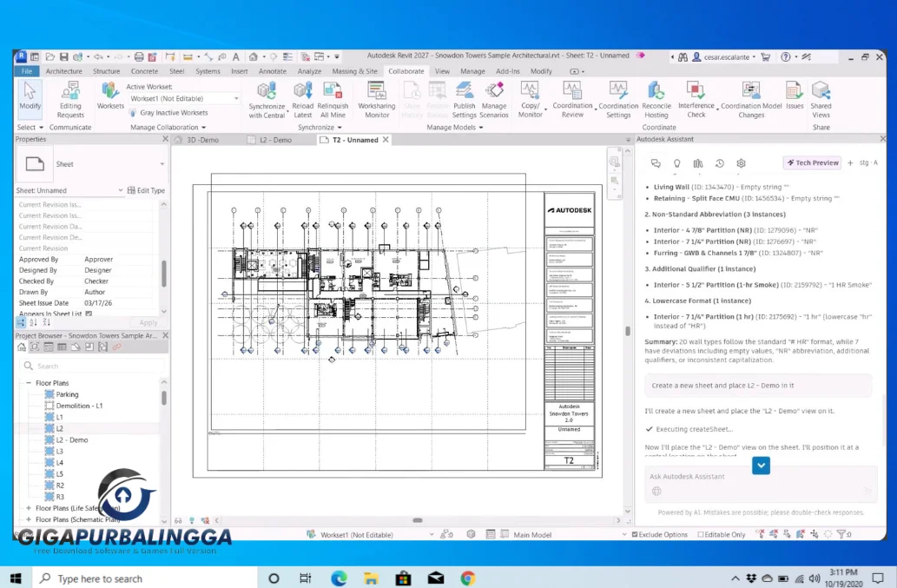Open Shared Views
The image size is (897, 588).
[x=821, y=100]
